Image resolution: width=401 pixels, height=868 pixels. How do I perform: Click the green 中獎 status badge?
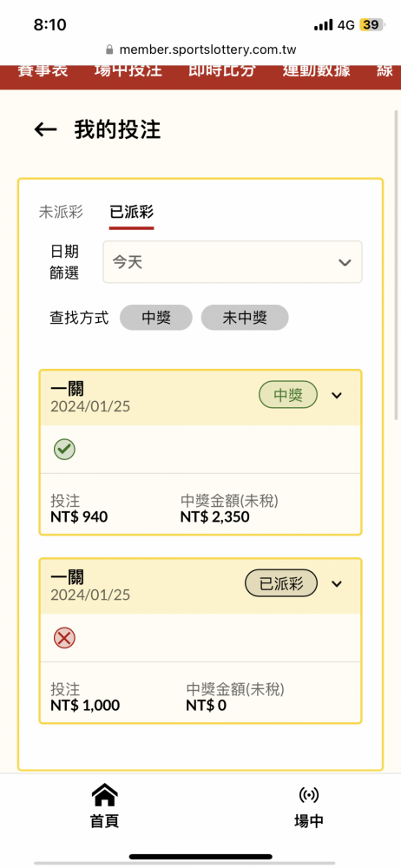click(288, 395)
